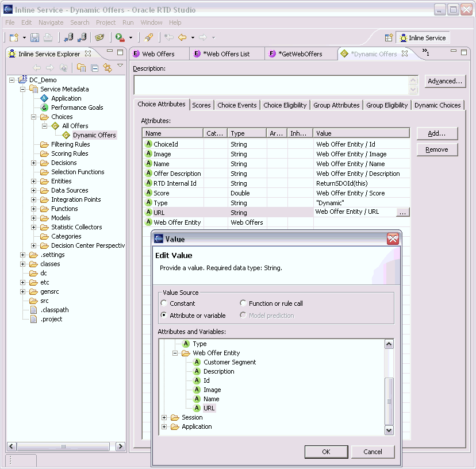Click the .classpath file icon
The width and height of the screenshot is (476, 469).
[34, 310]
